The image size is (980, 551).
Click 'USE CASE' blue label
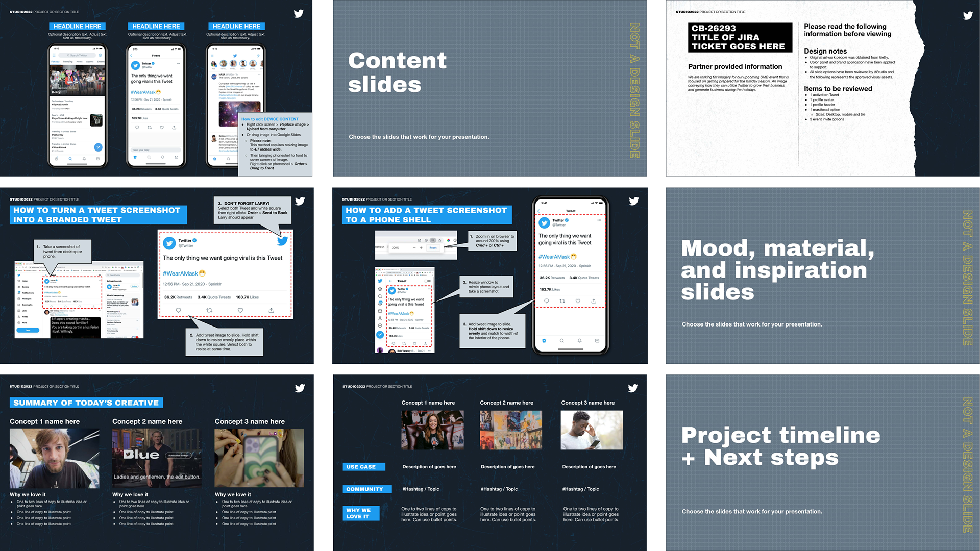[363, 467]
